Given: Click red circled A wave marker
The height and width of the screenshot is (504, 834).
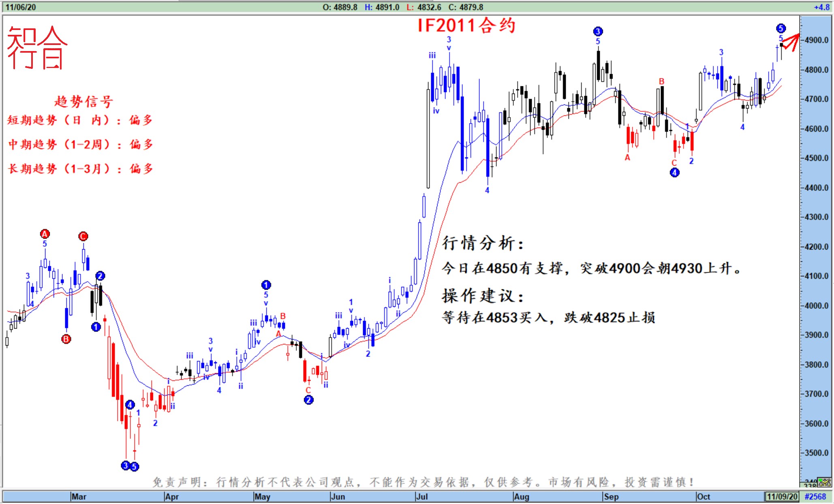Looking at the screenshot, I should point(45,234).
